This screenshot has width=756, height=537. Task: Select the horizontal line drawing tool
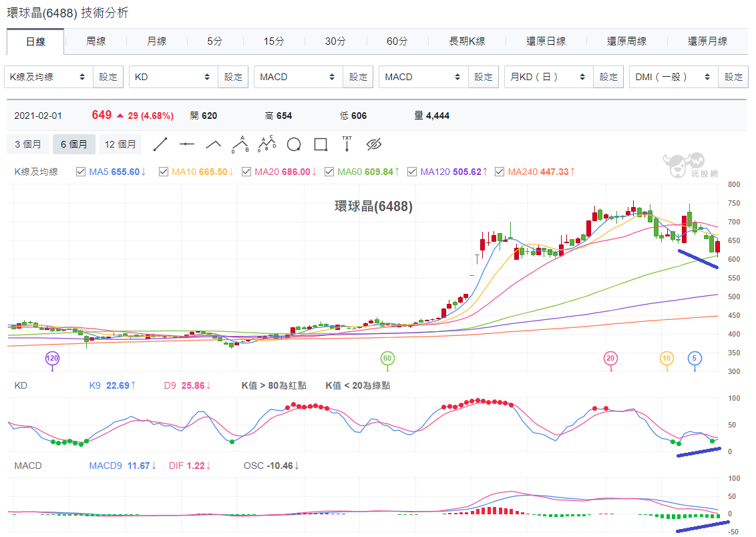(x=186, y=144)
